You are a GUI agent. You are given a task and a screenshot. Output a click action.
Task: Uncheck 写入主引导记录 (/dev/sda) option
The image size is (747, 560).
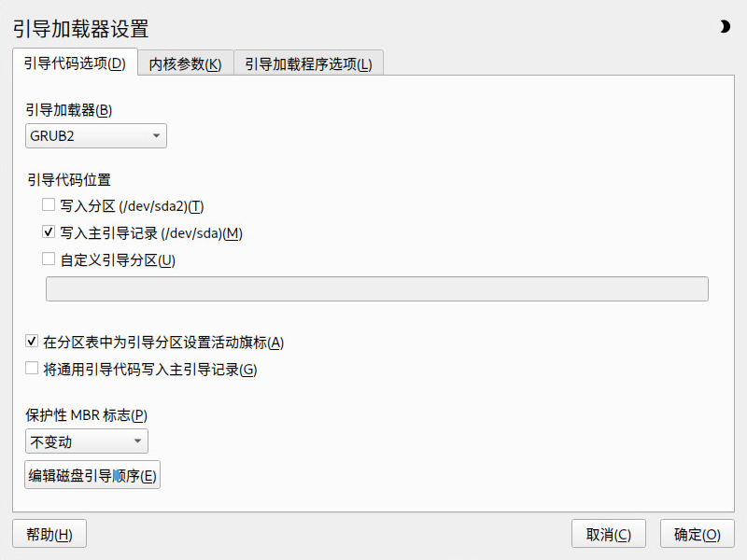coord(49,231)
